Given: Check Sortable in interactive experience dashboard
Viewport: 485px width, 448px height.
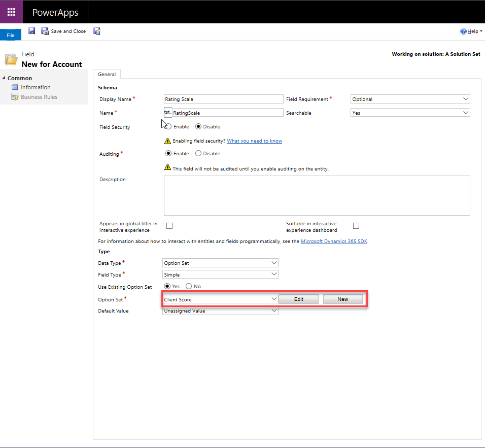Looking at the screenshot, I should click(356, 226).
